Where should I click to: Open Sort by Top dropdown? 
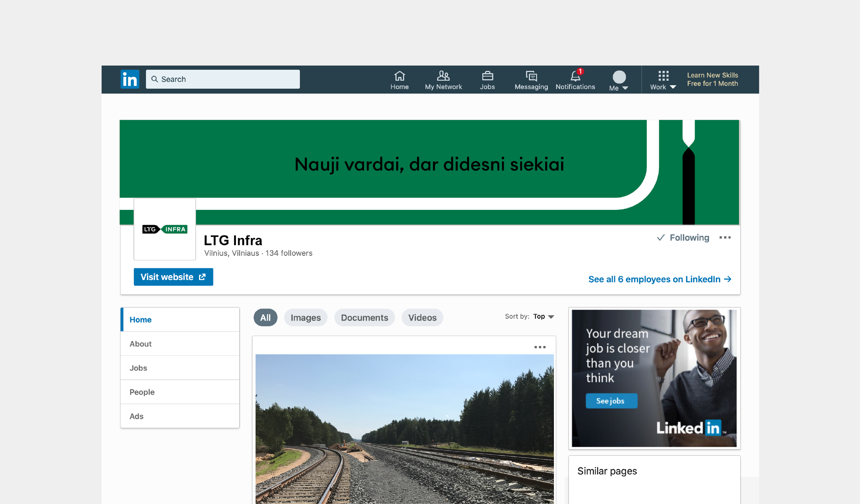[x=543, y=316]
